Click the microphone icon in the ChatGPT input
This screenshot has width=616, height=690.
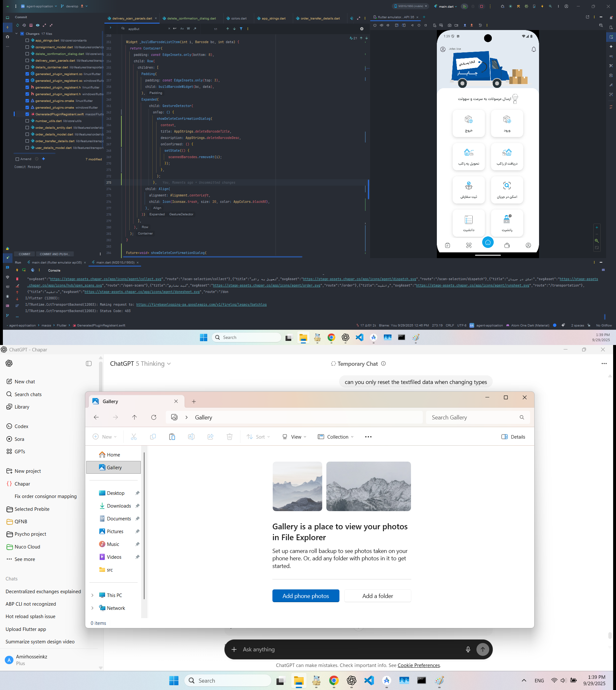point(468,649)
